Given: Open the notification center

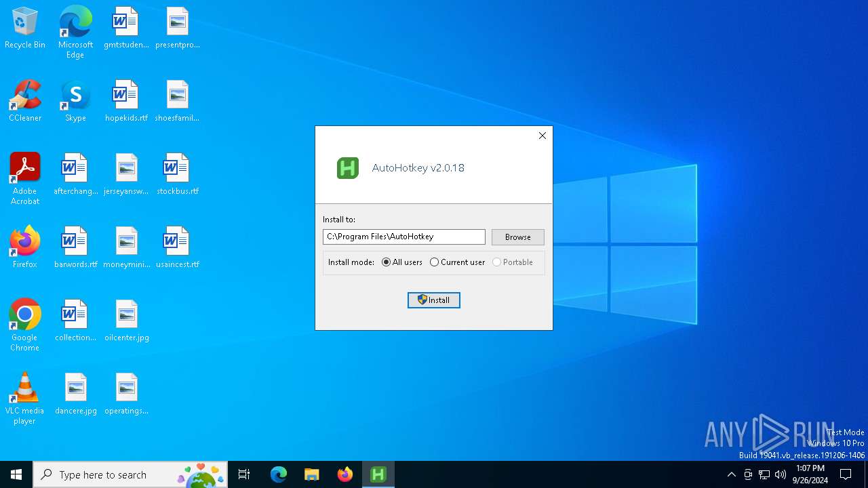Looking at the screenshot, I should tap(846, 474).
